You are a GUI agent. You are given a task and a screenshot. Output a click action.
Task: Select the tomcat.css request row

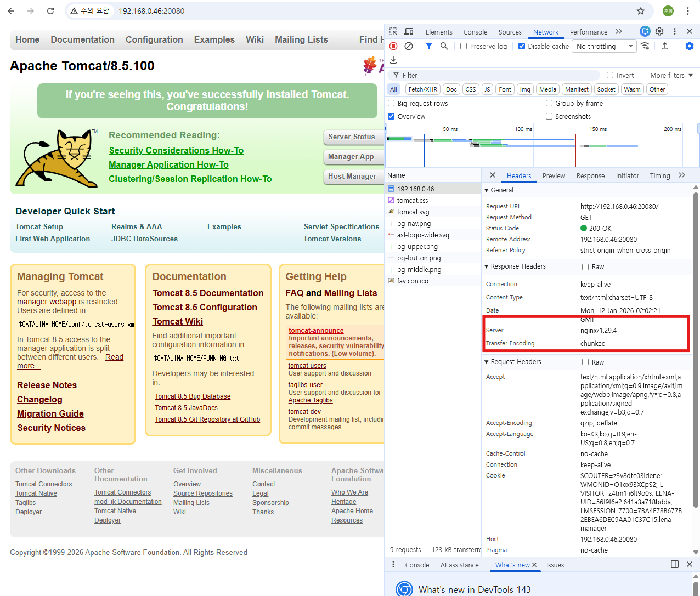click(x=433, y=200)
